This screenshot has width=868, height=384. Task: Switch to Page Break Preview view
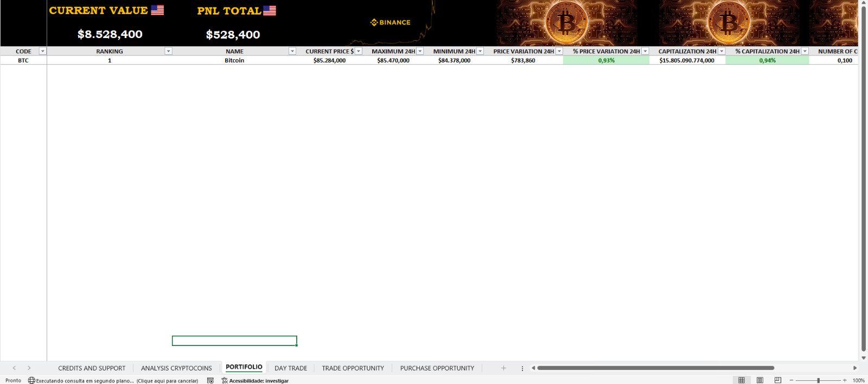[778, 380]
